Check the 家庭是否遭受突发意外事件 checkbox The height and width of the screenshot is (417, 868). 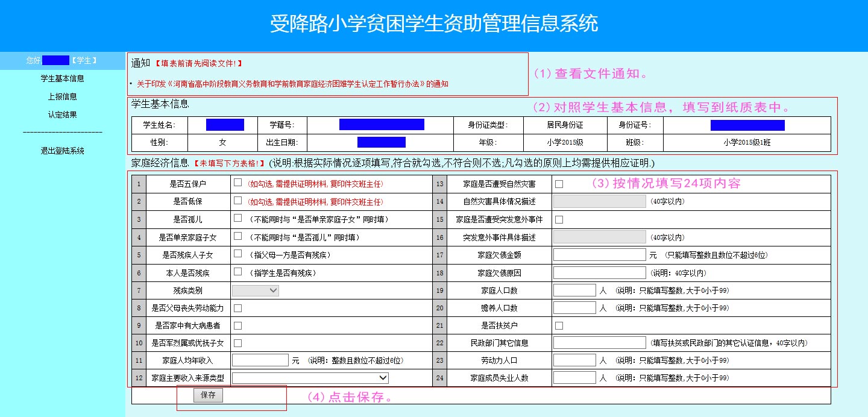[559, 219]
